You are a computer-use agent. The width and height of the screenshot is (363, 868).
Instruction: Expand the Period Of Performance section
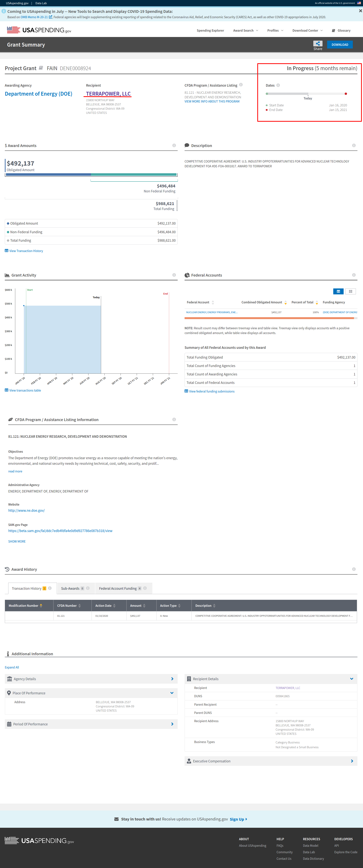91,724
